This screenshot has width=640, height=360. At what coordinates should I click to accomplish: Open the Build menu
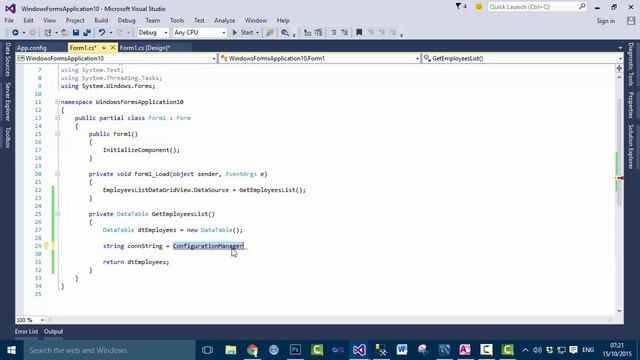coord(101,20)
